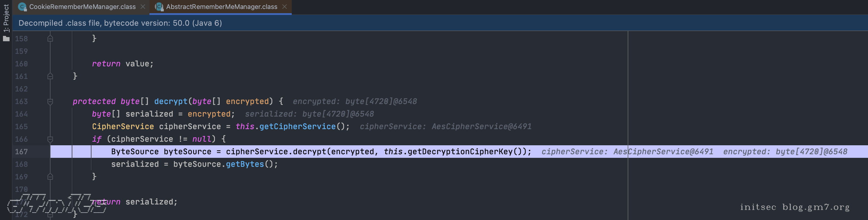Click fold end marker at line 158
Viewport: 868px width, 220px height.
click(50, 39)
